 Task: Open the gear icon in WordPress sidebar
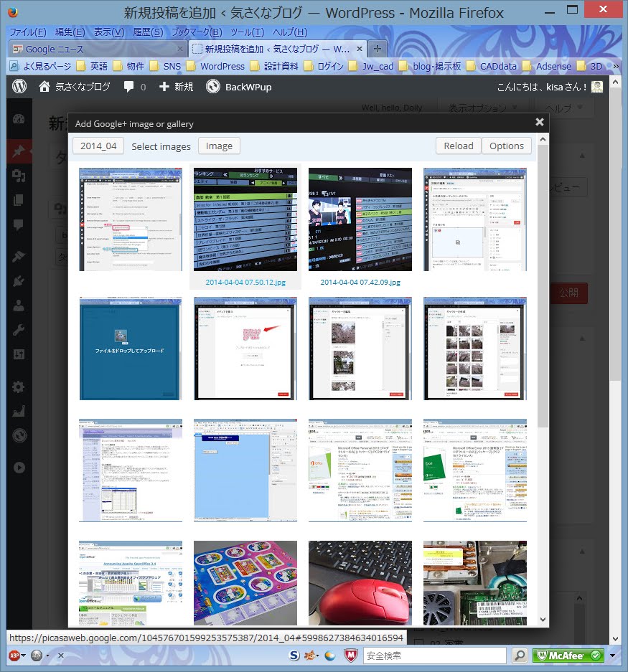(x=19, y=387)
